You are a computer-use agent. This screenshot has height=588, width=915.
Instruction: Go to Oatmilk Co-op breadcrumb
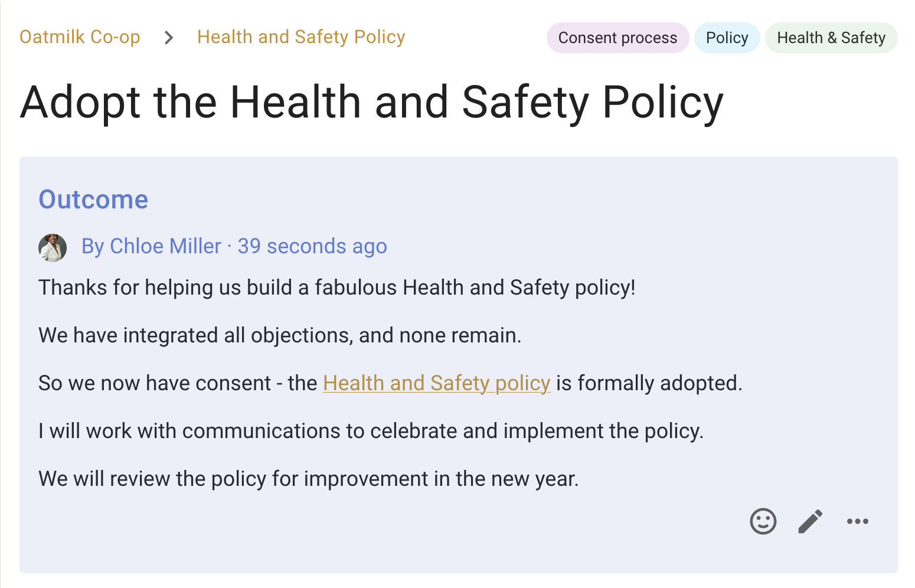tap(80, 37)
